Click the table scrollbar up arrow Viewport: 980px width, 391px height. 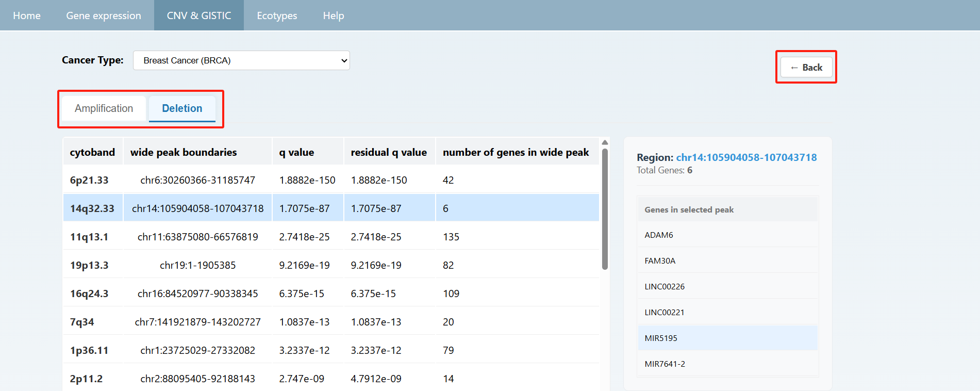coord(605,142)
